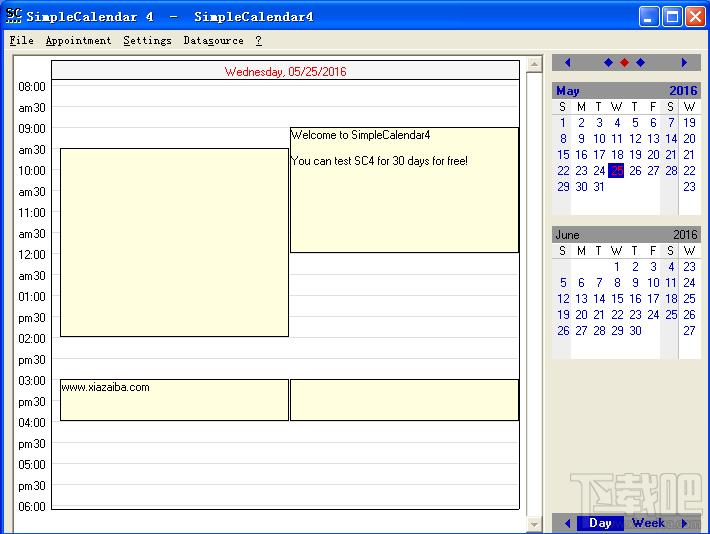
Task: Select May 31 in the mini calendar
Action: click(x=599, y=186)
